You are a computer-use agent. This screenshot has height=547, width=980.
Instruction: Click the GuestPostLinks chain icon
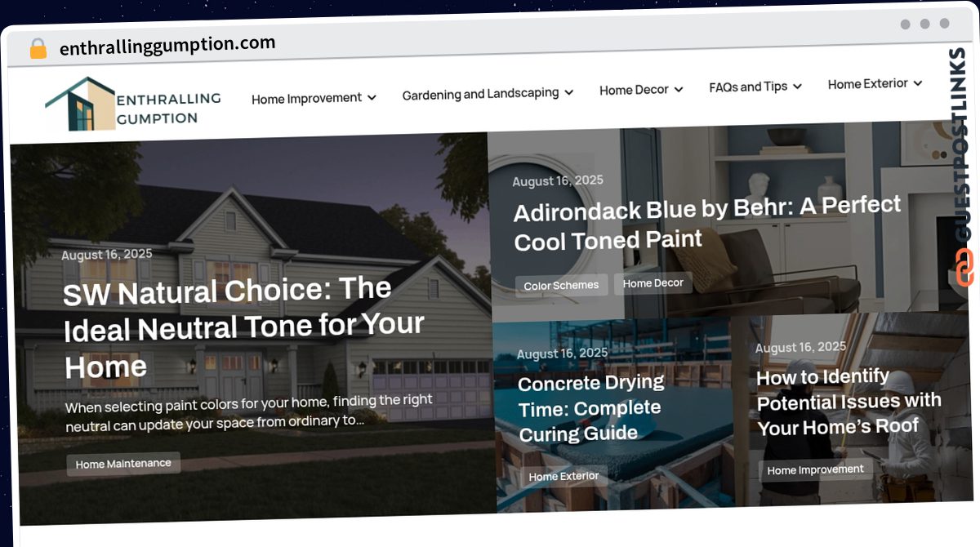pos(964,268)
